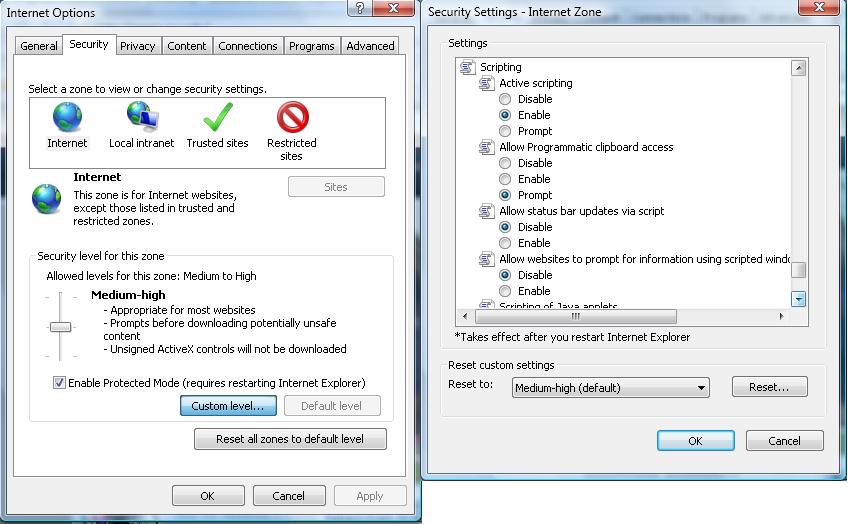Screen dimensions: 848x524
Task: Open the General tab
Action: [39, 46]
